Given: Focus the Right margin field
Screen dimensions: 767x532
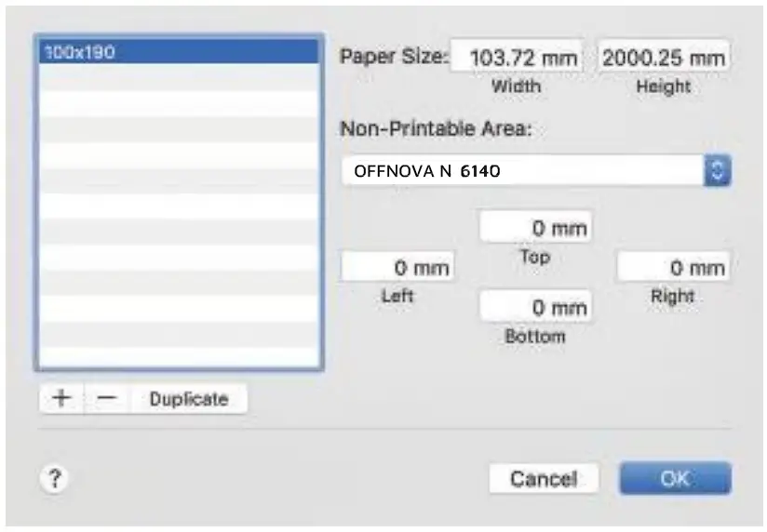Looking at the screenshot, I should pyautogui.click(x=673, y=268).
